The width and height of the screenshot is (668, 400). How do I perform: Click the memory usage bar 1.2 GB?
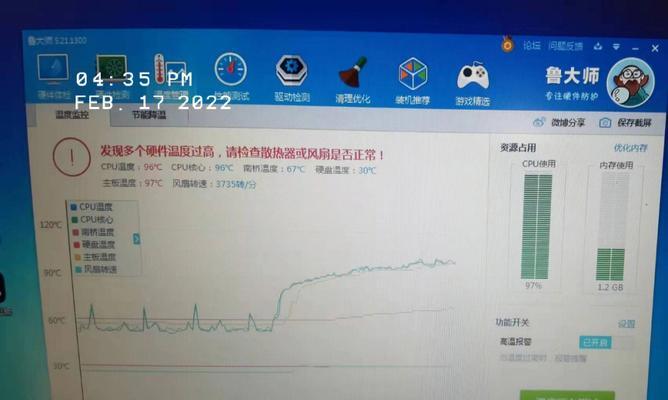tap(611, 226)
